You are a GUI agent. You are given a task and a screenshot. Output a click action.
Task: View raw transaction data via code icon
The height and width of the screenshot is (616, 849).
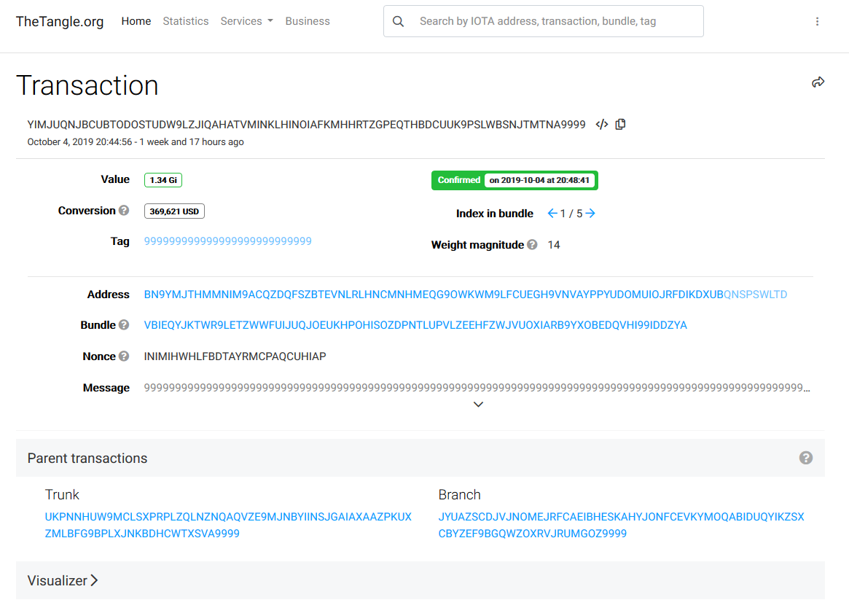pyautogui.click(x=601, y=124)
